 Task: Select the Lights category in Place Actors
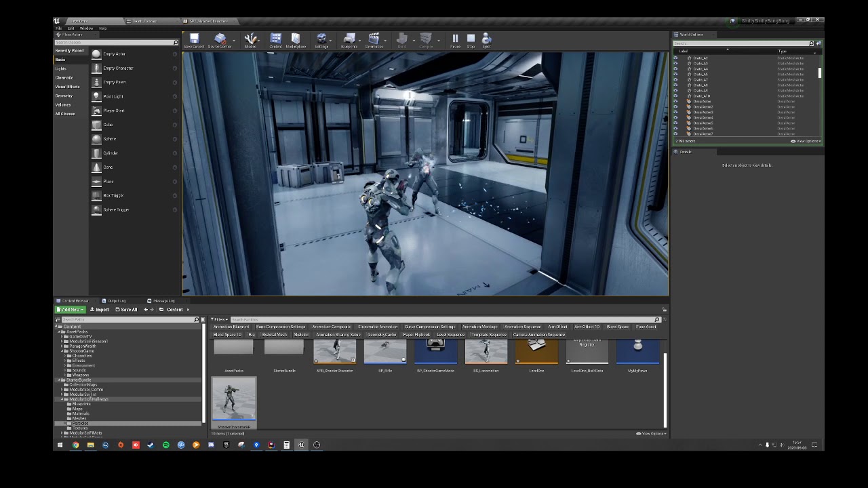[61, 68]
